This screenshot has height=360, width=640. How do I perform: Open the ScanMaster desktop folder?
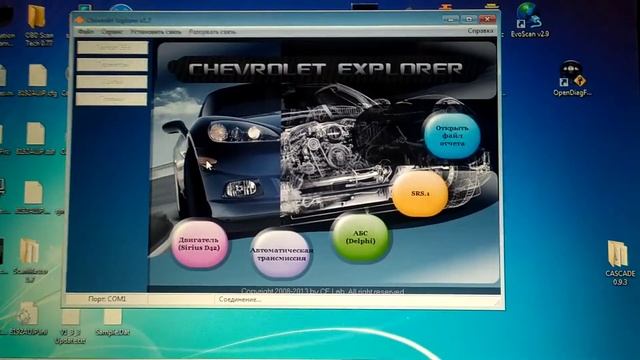pos(30,260)
